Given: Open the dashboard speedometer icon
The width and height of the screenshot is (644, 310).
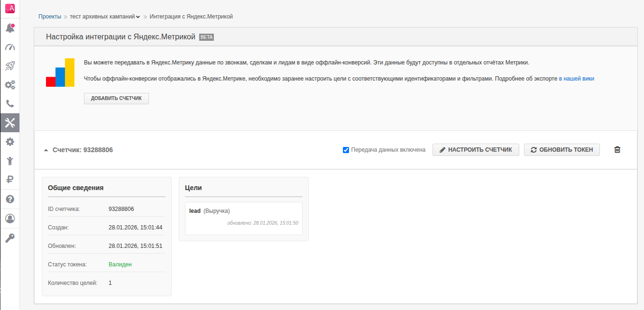Looking at the screenshot, I should [x=9, y=47].
